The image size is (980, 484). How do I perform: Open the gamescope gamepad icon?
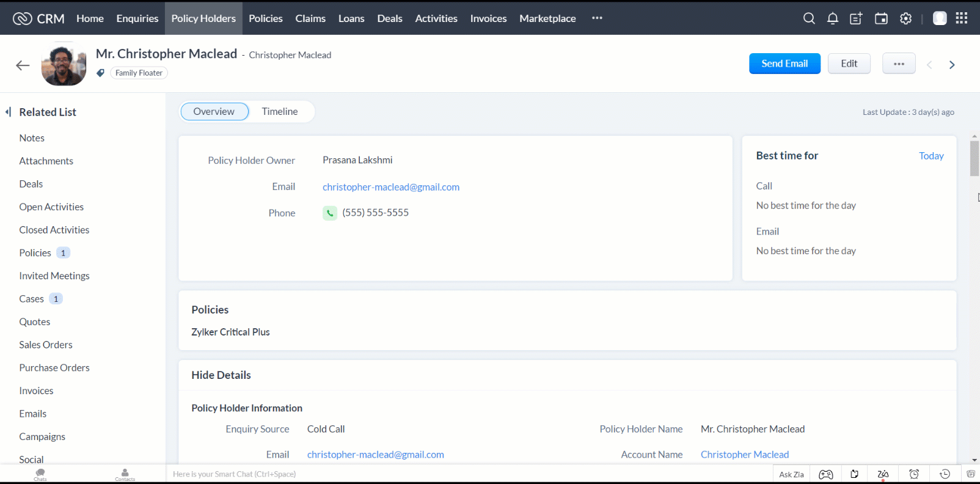coord(825,474)
